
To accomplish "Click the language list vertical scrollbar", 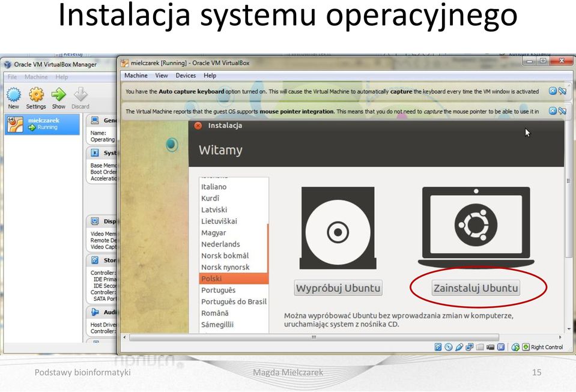I will tap(268, 250).
